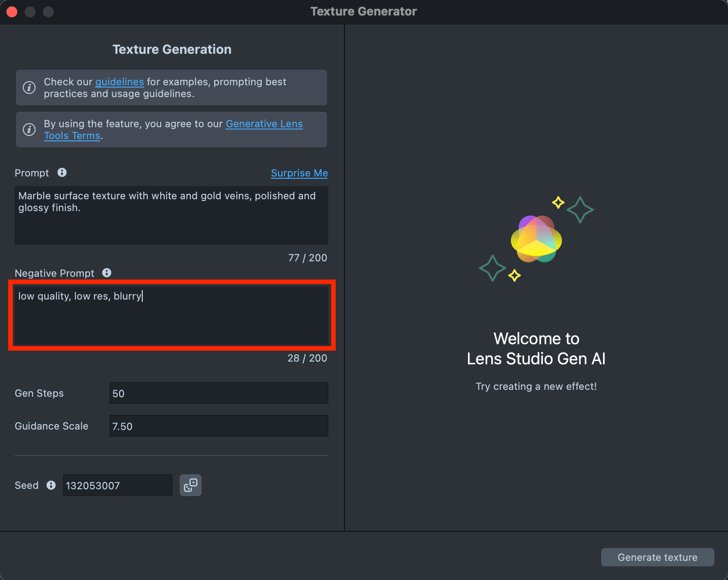Click the Negative Prompt info icon
This screenshot has height=580, width=728.
point(107,273)
